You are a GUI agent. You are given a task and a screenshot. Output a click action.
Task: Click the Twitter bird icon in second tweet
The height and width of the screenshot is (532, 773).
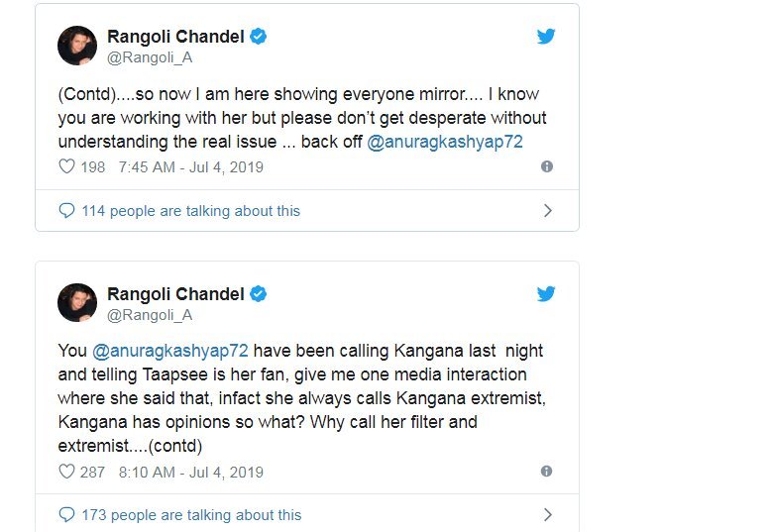pos(546,294)
